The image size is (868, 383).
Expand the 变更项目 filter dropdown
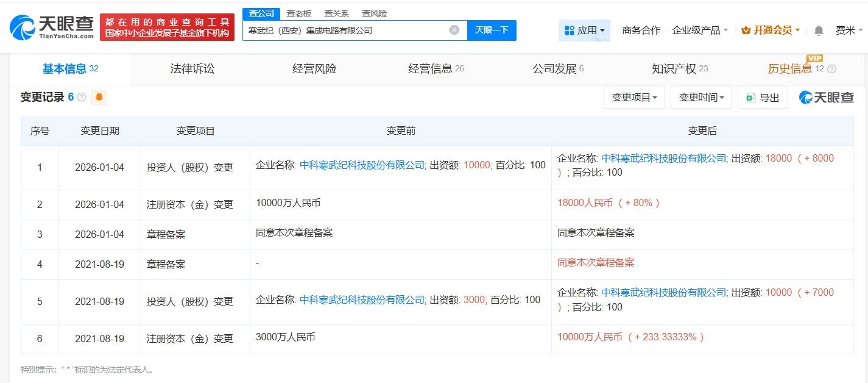point(634,98)
